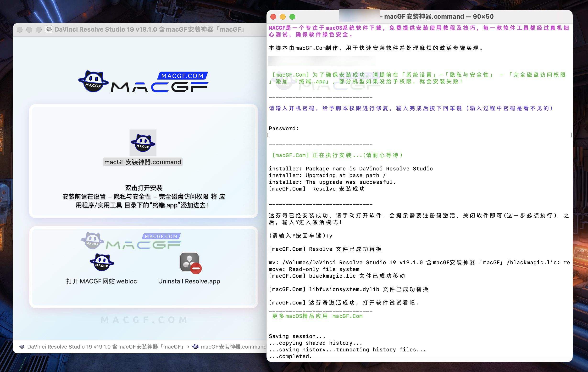Close the Terminal window with red button
The height and width of the screenshot is (372, 588).
pos(273,17)
